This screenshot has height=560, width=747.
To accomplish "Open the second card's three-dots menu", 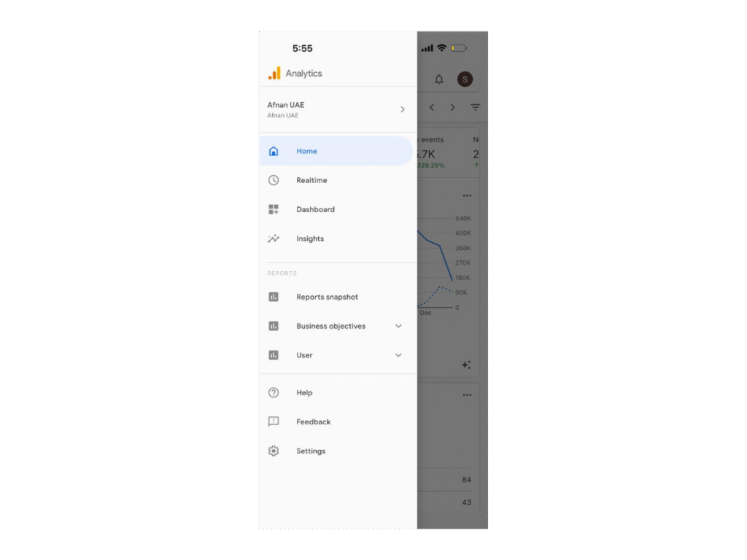I will (467, 394).
